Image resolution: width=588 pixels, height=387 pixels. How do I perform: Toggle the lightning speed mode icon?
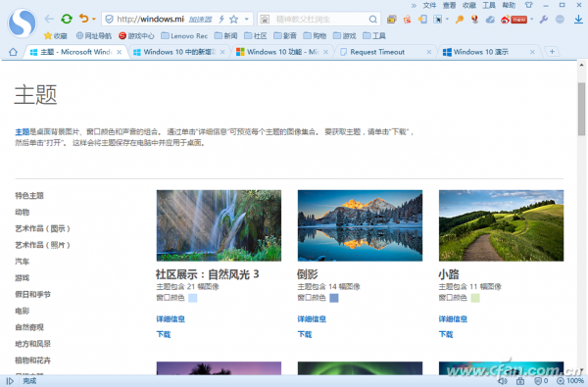pyautogui.click(x=221, y=19)
